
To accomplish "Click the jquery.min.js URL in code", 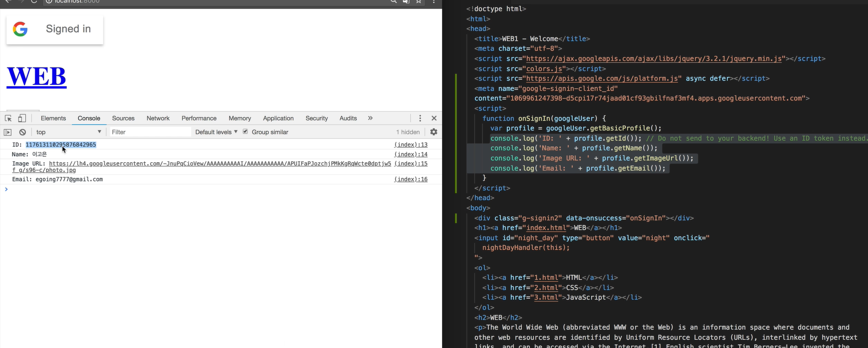I will (x=654, y=59).
